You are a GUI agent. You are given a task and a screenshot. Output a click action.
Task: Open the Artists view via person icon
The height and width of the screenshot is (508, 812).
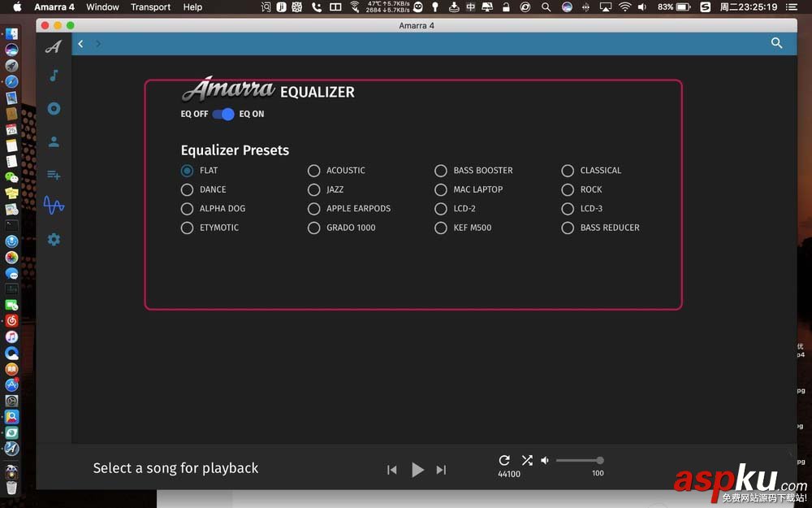pos(54,141)
